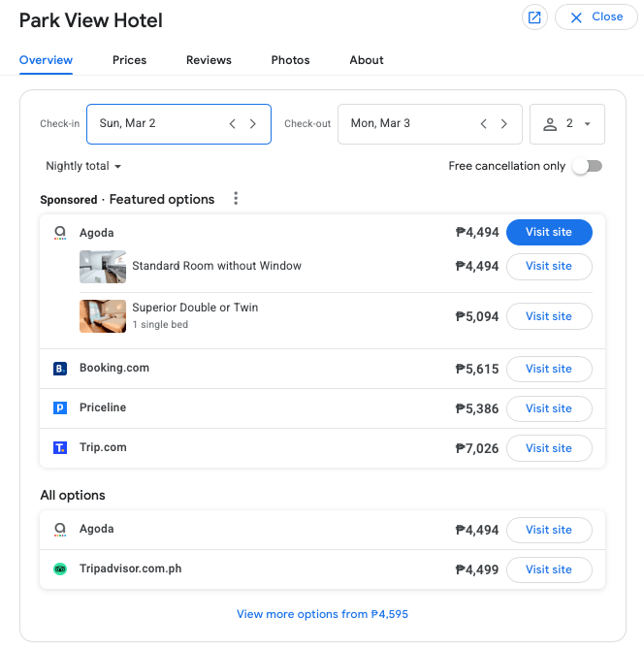The height and width of the screenshot is (650, 644).
Task: Go to the Photos tab
Action: tap(291, 60)
